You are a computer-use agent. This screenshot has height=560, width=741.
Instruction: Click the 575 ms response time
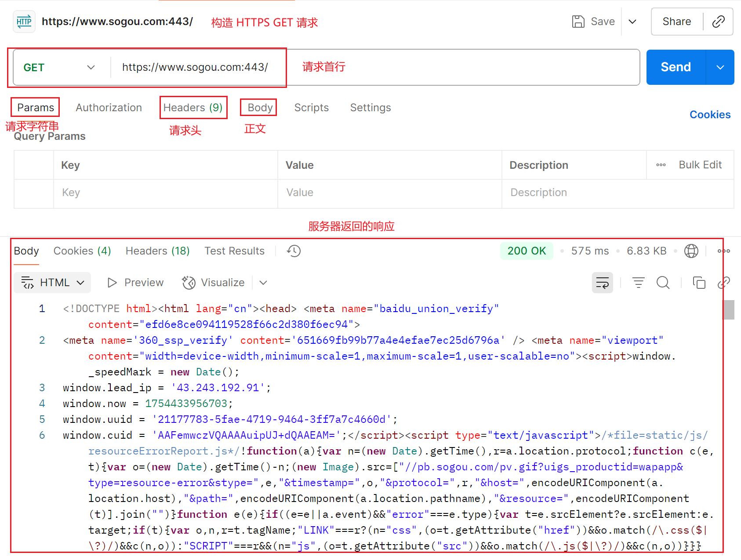click(x=590, y=251)
